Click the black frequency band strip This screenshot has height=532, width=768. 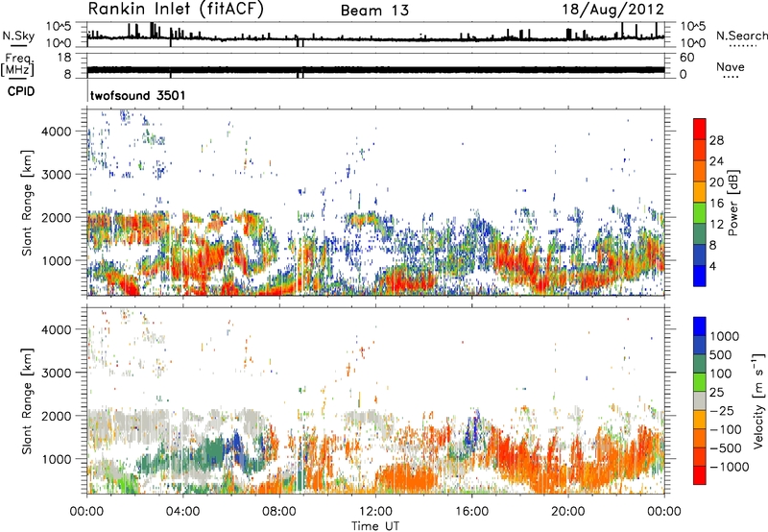pos(375,69)
